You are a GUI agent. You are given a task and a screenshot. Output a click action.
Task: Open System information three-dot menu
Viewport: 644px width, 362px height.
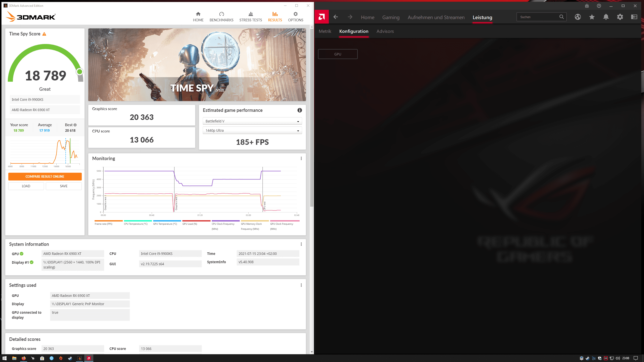coord(301,244)
